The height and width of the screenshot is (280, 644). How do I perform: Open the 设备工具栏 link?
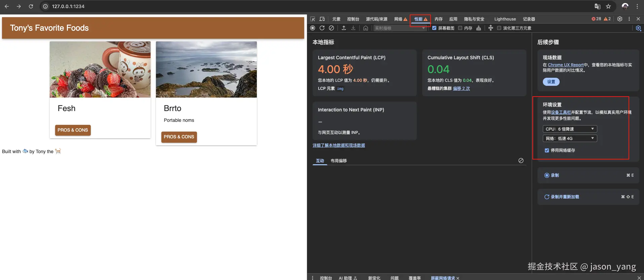click(x=561, y=112)
